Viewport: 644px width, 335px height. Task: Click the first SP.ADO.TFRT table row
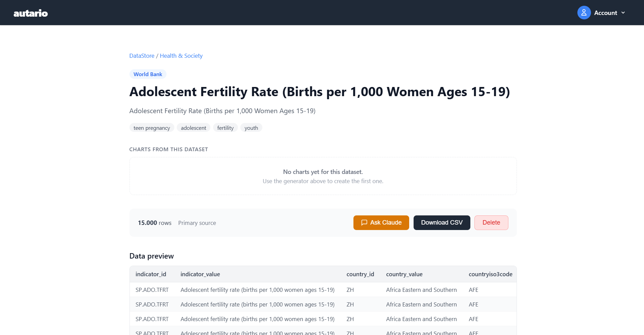[x=323, y=290]
